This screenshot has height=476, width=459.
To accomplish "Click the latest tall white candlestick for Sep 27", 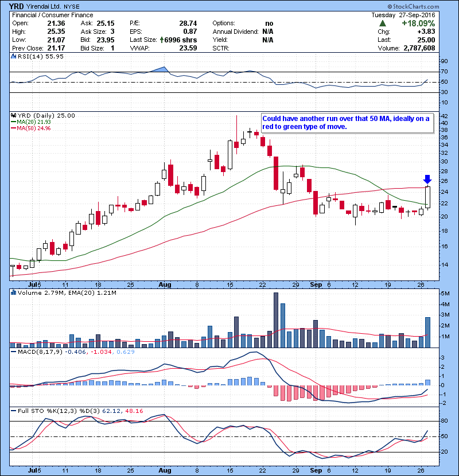I will [x=427, y=197].
